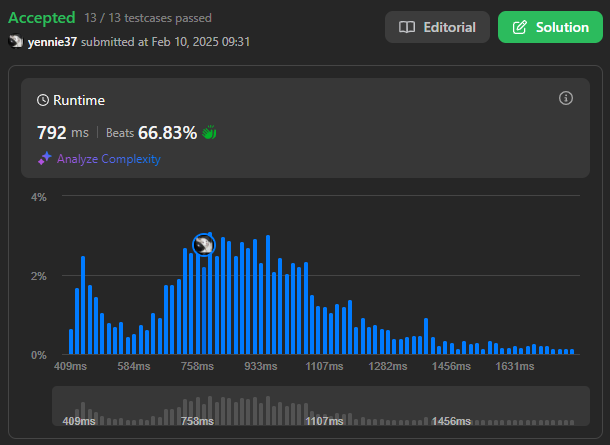
Task: Click the 584ms axis label on chart
Action: pos(134,366)
